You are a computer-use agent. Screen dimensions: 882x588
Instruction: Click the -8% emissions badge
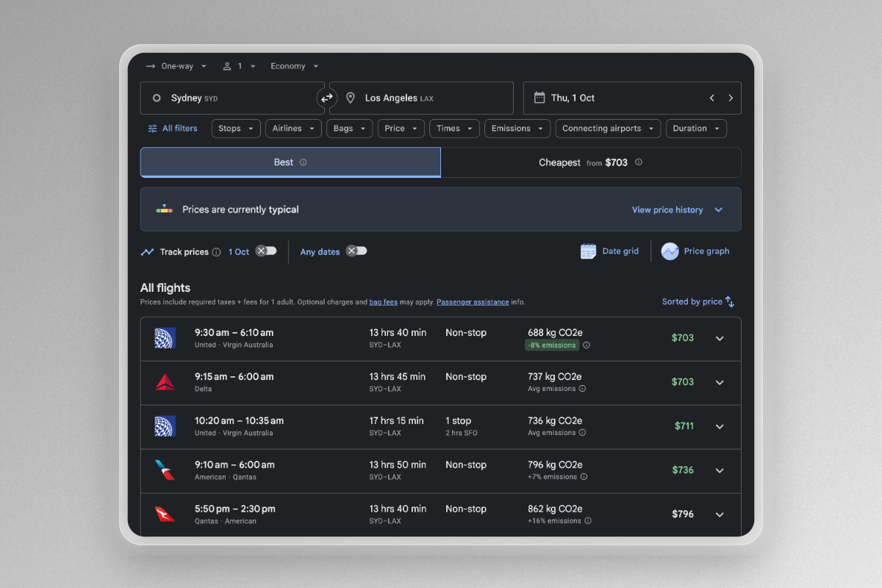click(x=552, y=345)
